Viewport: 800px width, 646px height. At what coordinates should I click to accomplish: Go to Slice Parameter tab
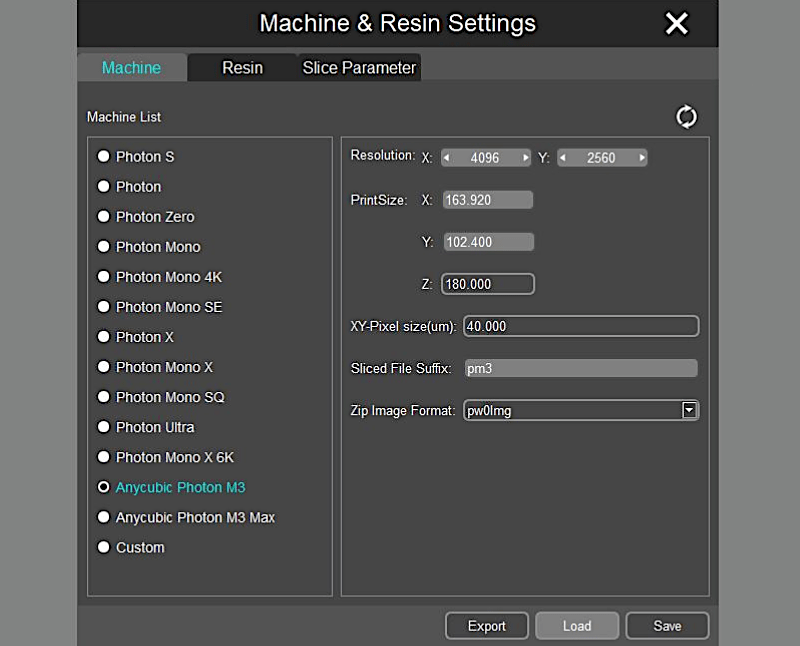359,67
